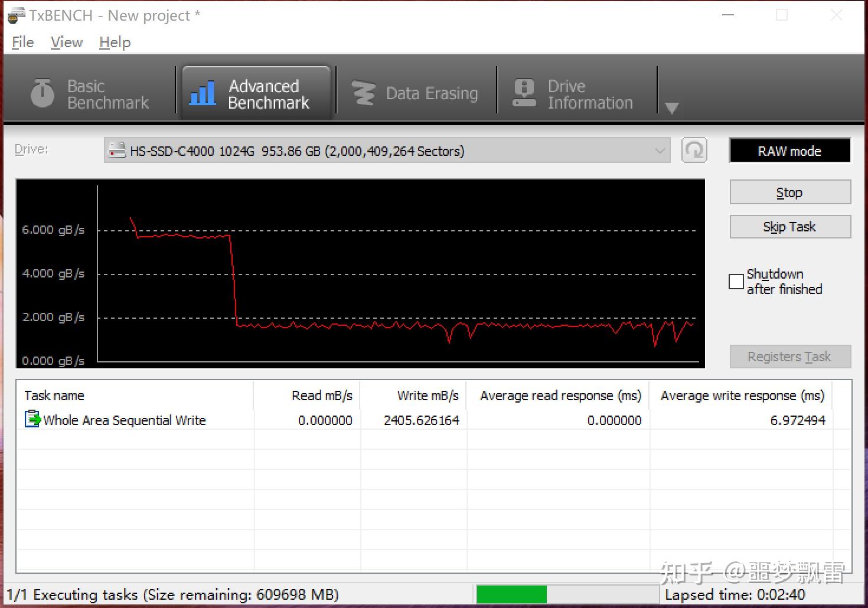
Task: Open the File menu
Action: click(22, 42)
